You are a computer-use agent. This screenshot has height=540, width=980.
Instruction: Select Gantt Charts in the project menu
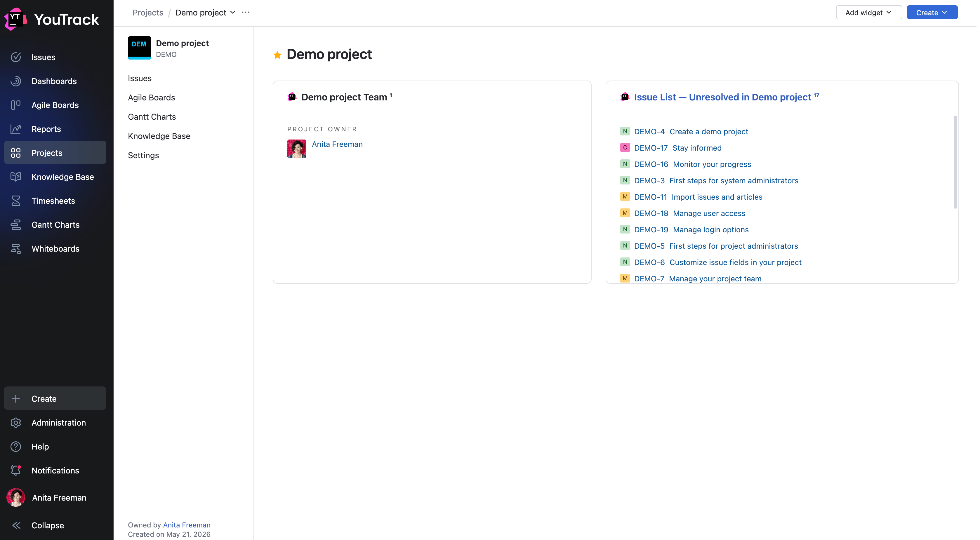pos(152,117)
